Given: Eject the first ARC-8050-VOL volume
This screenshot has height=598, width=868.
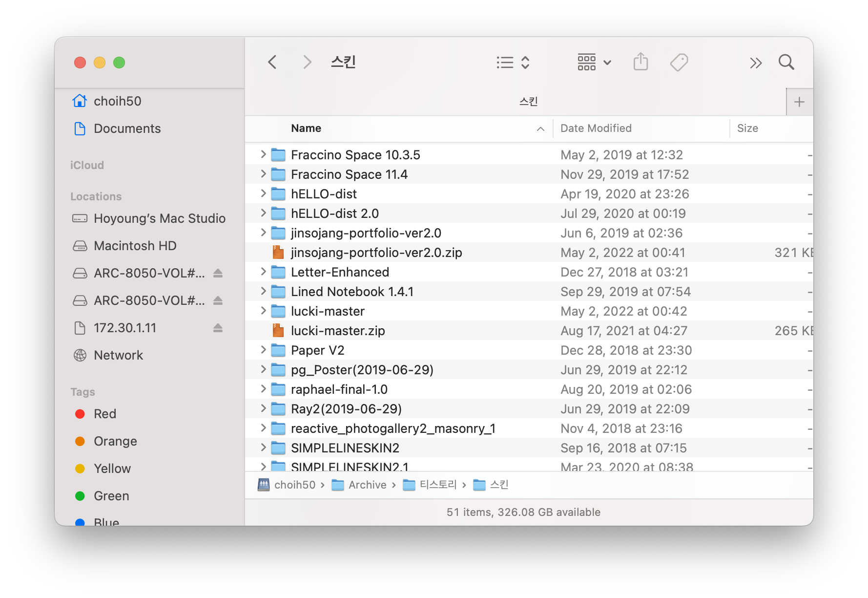Looking at the screenshot, I should [x=218, y=273].
